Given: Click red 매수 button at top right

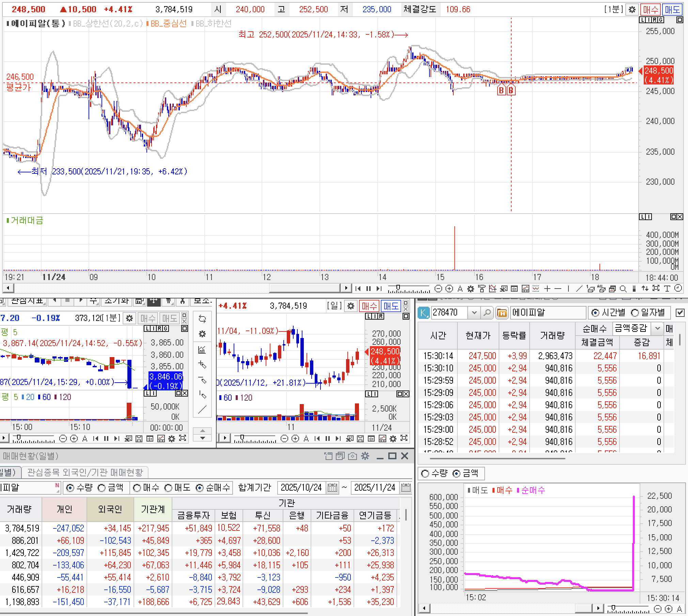Looking at the screenshot, I should tap(650, 9).
